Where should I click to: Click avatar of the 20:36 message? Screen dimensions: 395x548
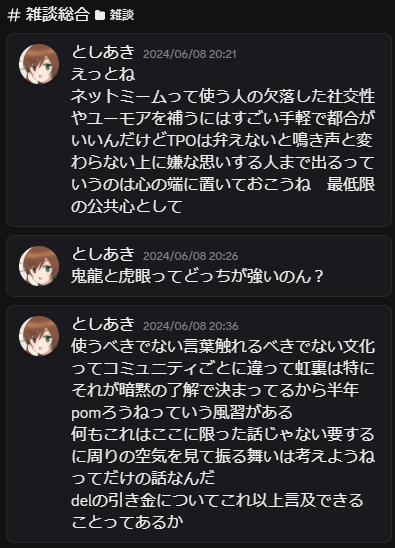39,336
